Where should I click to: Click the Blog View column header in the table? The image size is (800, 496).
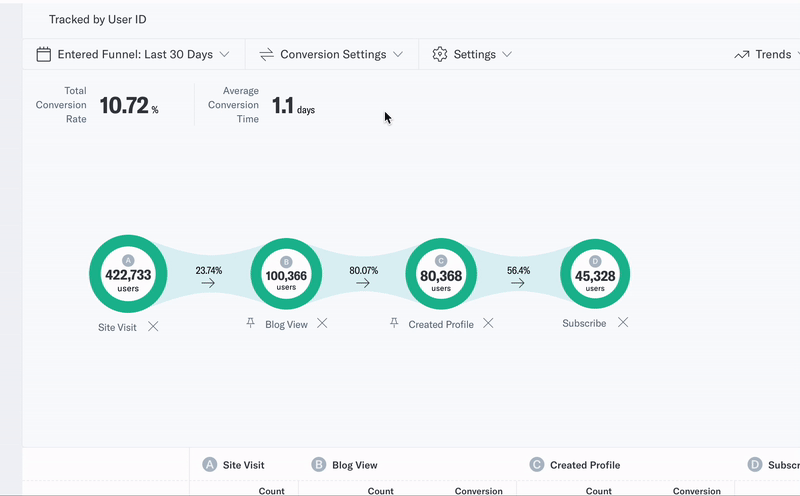pyautogui.click(x=355, y=465)
